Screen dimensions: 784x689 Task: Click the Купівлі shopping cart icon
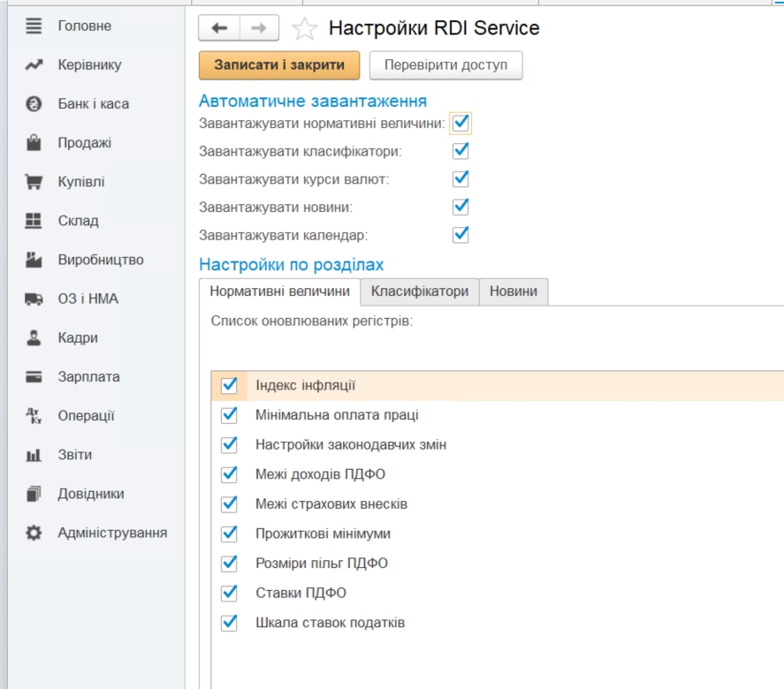tap(34, 182)
